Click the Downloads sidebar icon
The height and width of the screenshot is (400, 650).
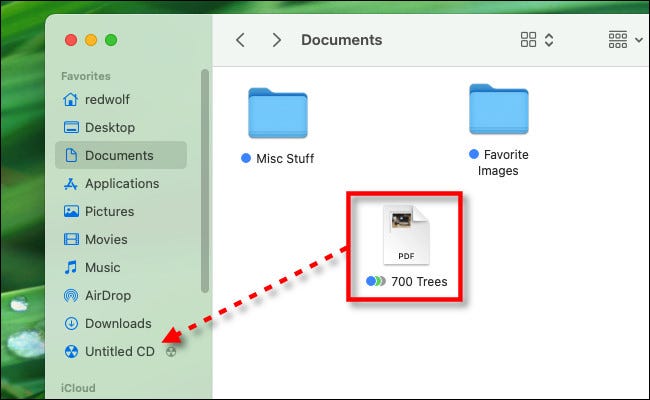click(71, 323)
